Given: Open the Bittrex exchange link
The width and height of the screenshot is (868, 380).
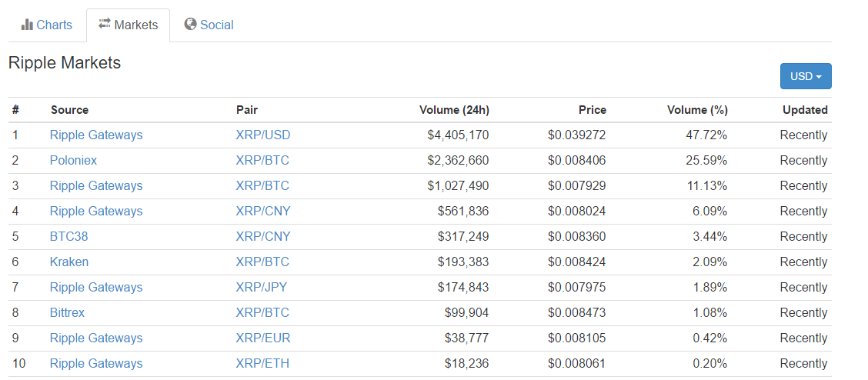Looking at the screenshot, I should pos(67,313).
